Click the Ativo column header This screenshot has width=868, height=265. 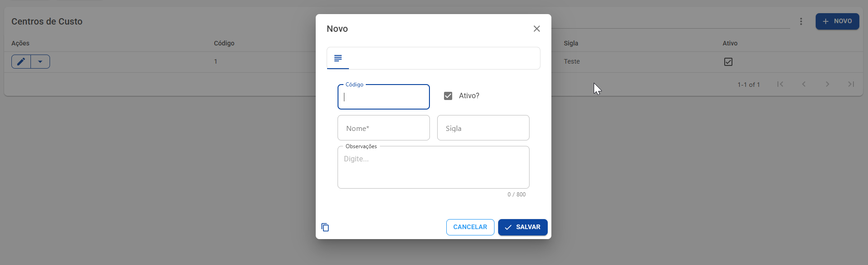[730, 43]
